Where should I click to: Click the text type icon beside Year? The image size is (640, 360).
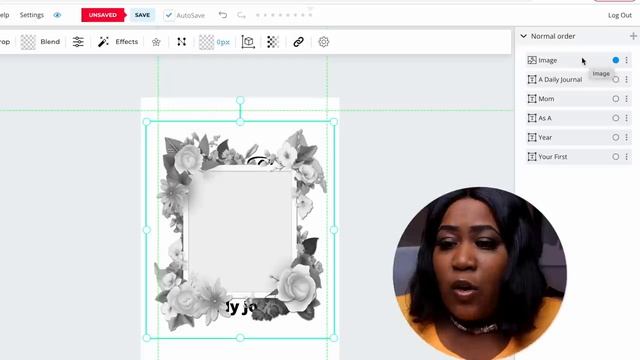pos(532,137)
